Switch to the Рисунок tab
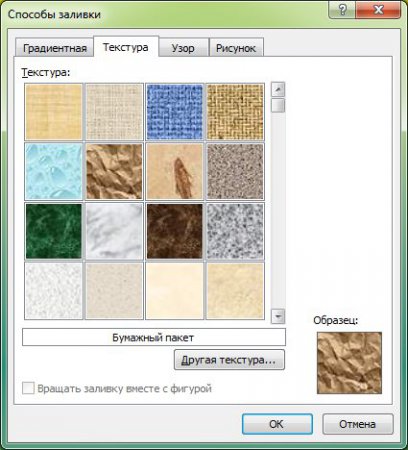Viewport: 408px width, 450px height. (x=236, y=48)
